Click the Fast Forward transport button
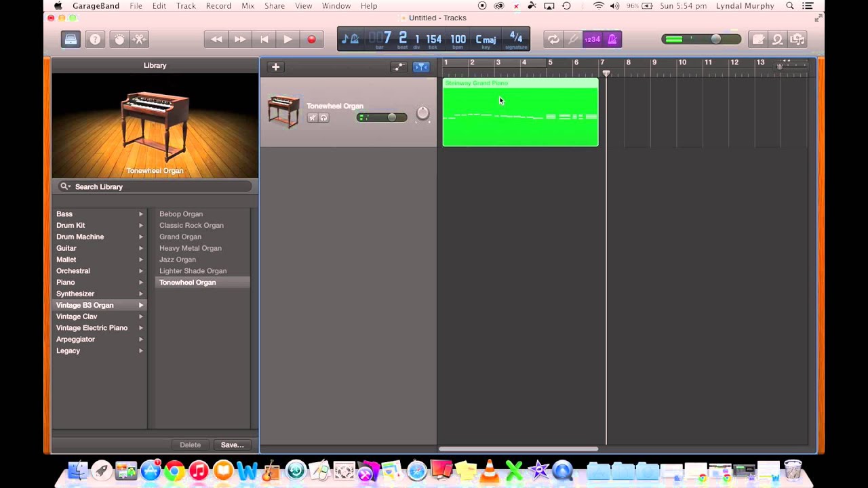868x488 pixels. pos(240,39)
